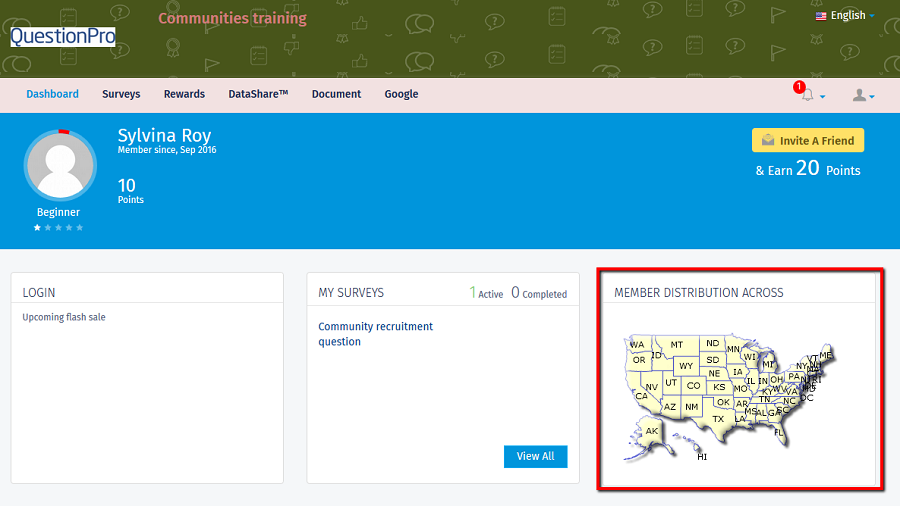Screen dimensions: 900x506
Task: Open the notification bell icon
Action: pos(808,95)
